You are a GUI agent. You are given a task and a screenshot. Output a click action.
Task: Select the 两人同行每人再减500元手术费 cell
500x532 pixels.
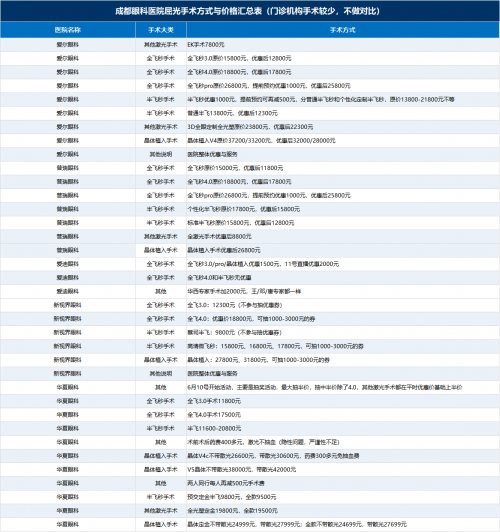point(343,483)
